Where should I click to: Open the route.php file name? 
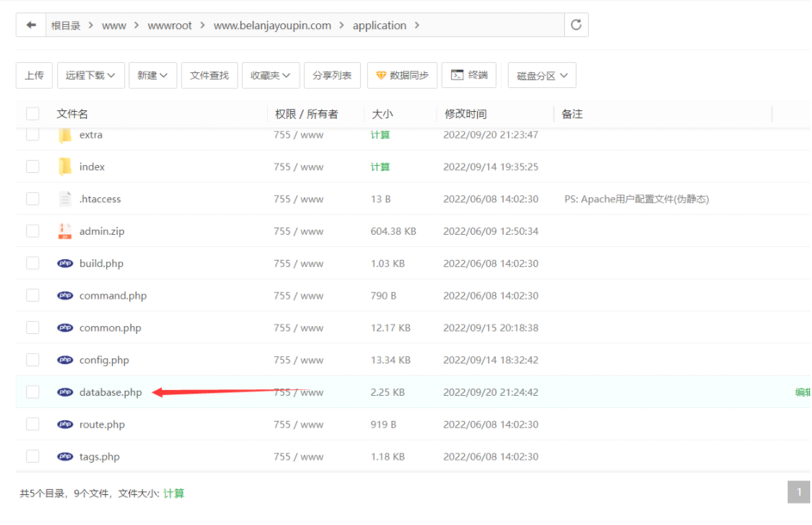click(102, 424)
